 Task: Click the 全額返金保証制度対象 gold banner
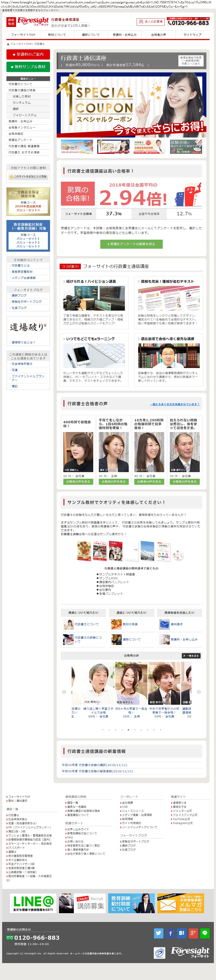point(28,201)
